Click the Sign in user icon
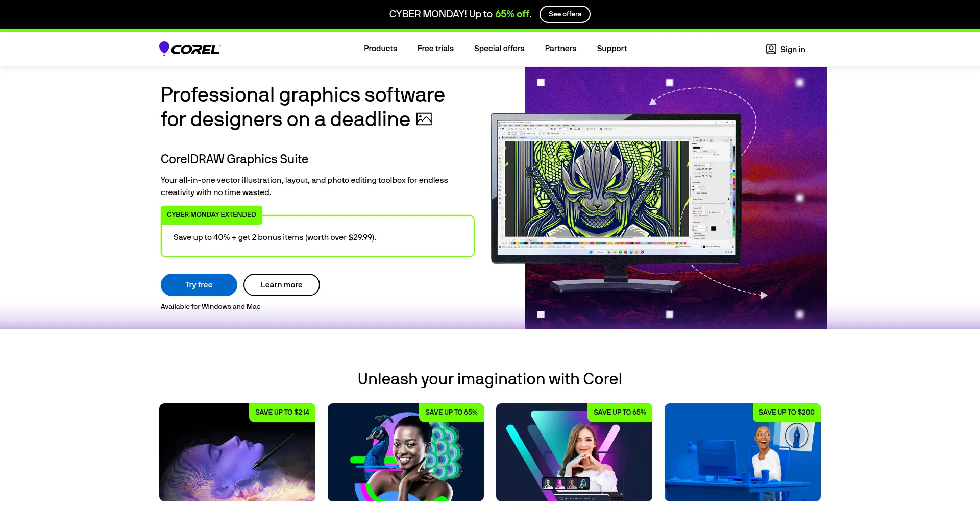 pyautogui.click(x=771, y=49)
